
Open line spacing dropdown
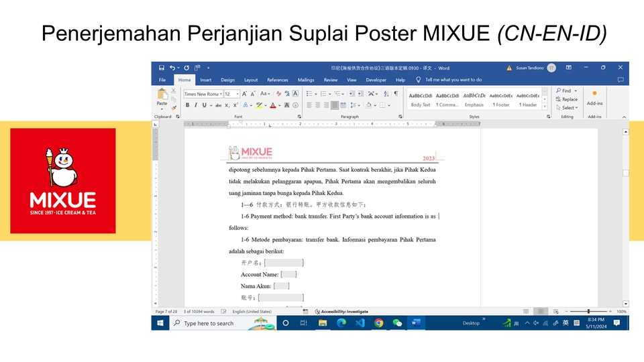click(x=355, y=105)
